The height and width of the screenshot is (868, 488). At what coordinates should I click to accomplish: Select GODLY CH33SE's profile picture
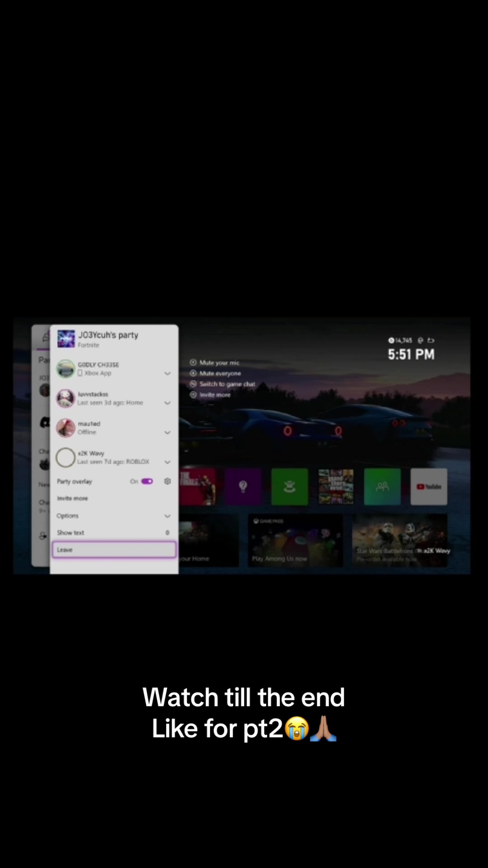[x=66, y=368]
